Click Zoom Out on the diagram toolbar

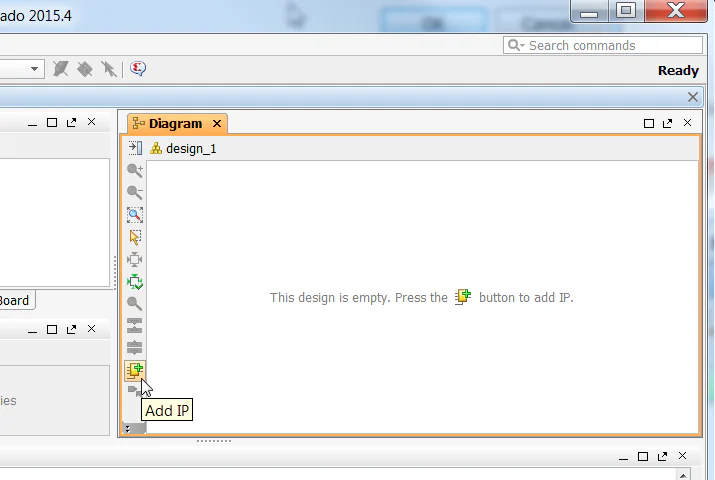135,192
